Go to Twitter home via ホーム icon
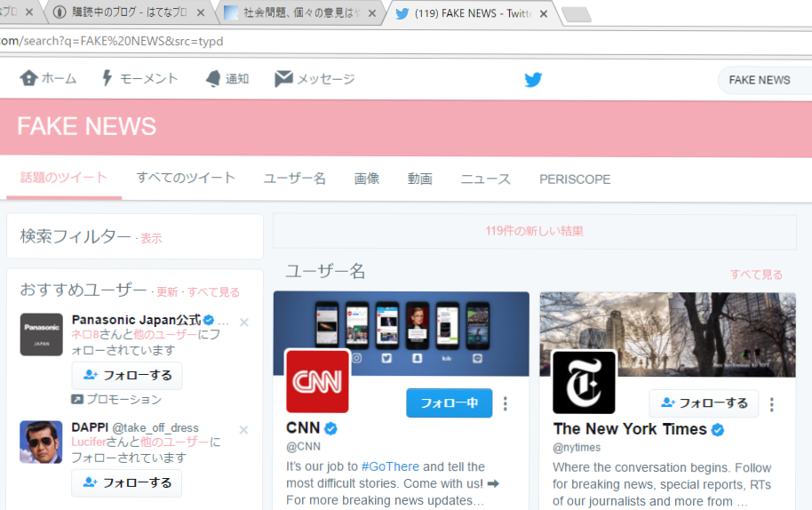 point(28,78)
